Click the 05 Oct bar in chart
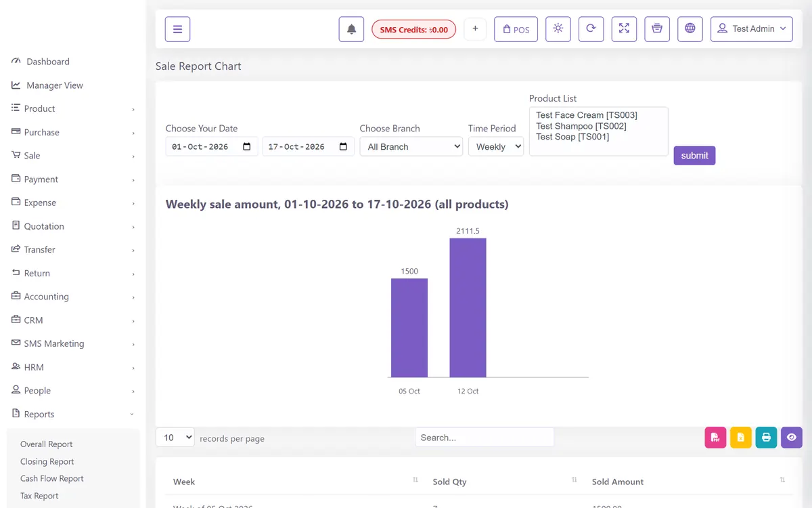812x508 pixels. click(409, 328)
